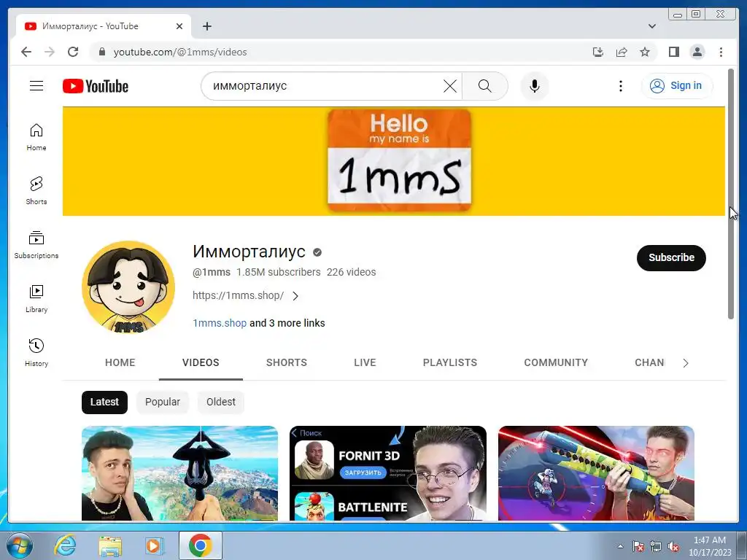Image resolution: width=747 pixels, height=560 pixels.
Task: Expand channel description chevron
Action: pos(295,296)
